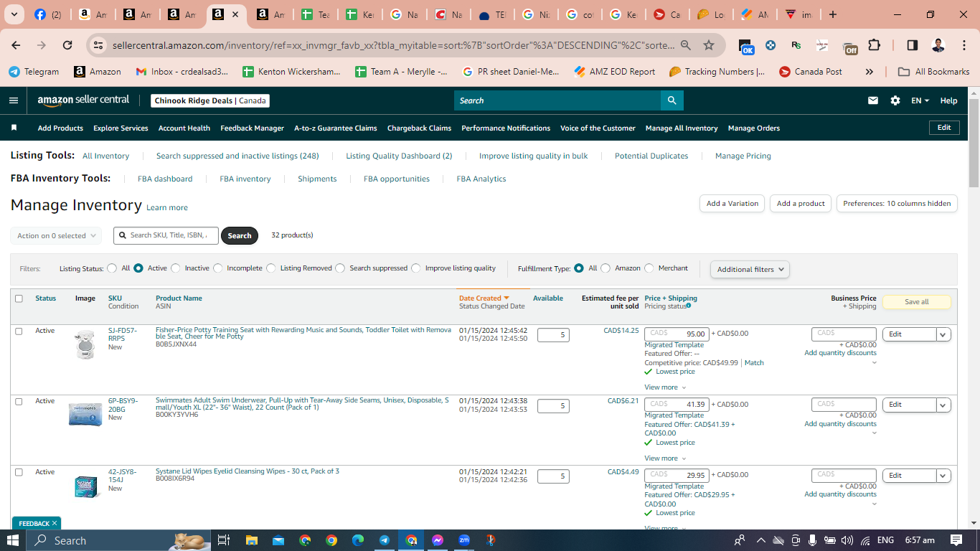Click the extension icon with OK badge
The height and width of the screenshot is (551, 980).
746,47
